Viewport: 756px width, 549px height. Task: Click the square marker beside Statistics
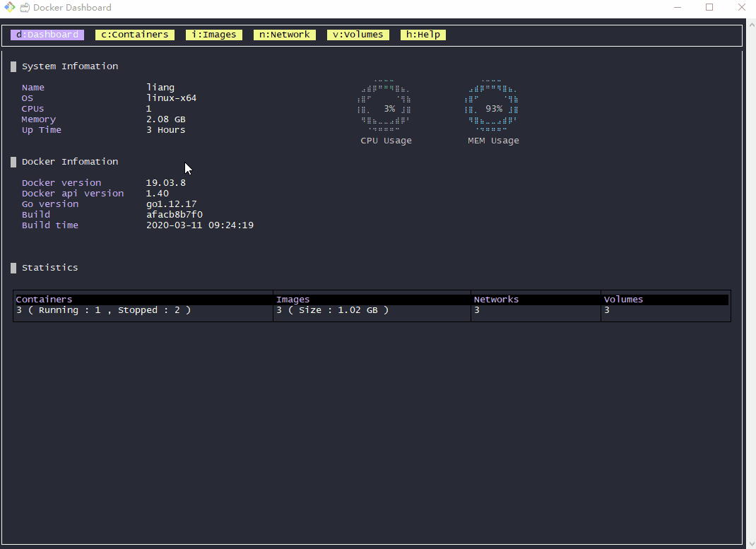pyautogui.click(x=13, y=268)
